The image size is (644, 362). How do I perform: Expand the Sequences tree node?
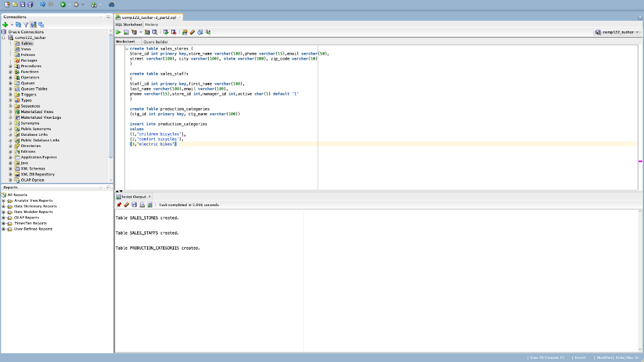[x=11, y=106]
